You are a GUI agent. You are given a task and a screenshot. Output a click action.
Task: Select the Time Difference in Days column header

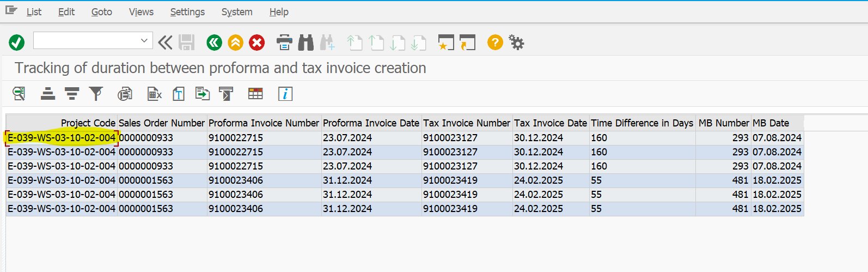pyautogui.click(x=642, y=123)
